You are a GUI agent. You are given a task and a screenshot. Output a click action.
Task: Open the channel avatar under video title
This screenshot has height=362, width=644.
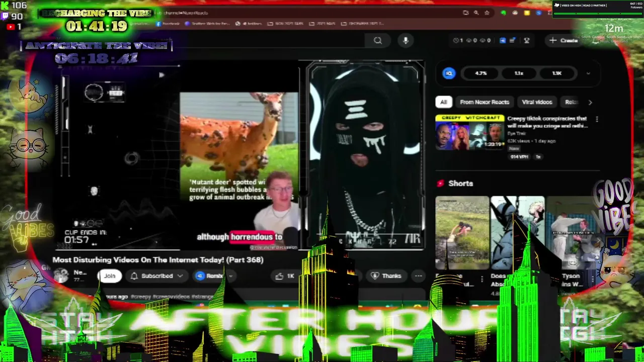point(61,276)
